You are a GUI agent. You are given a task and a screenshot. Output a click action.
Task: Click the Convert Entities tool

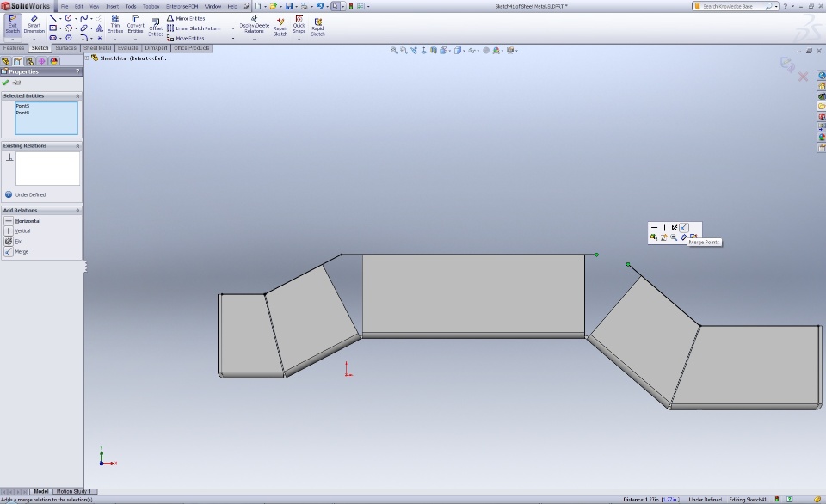tap(135, 24)
